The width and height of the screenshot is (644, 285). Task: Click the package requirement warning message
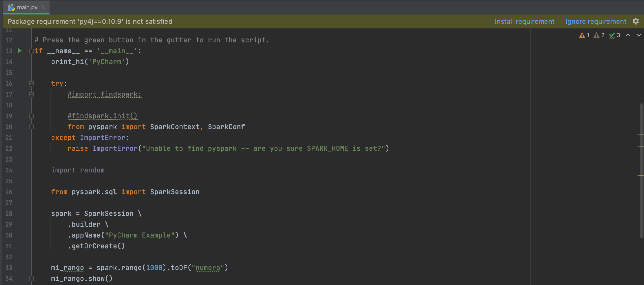pyautogui.click(x=90, y=21)
